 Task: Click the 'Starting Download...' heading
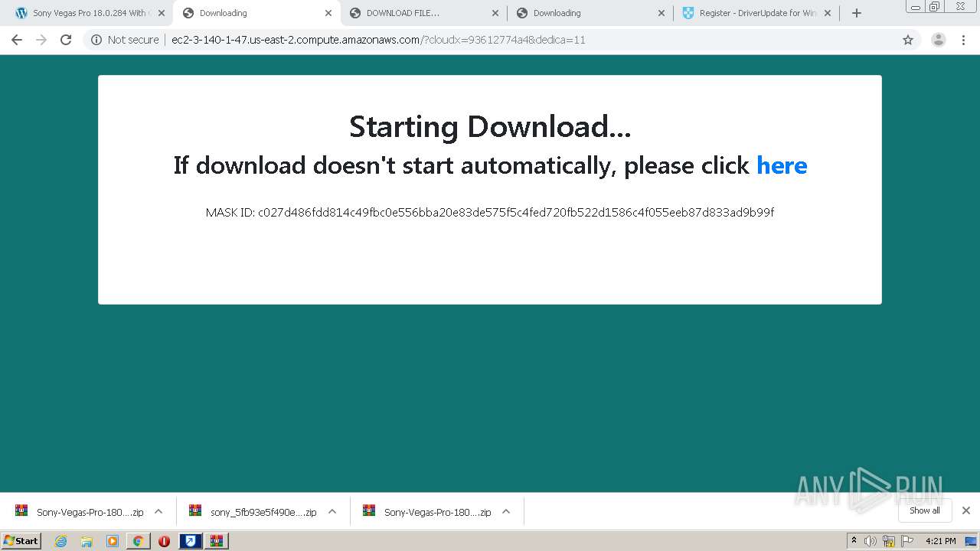click(490, 126)
